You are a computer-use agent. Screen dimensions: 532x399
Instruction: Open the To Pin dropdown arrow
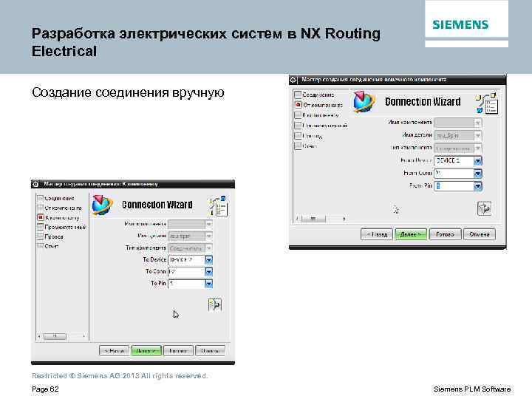(209, 284)
